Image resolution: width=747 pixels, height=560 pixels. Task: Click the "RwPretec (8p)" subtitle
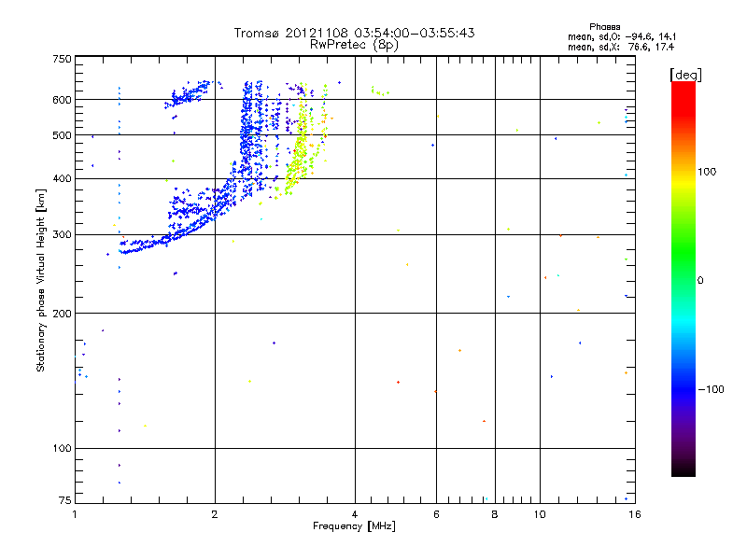point(354,45)
